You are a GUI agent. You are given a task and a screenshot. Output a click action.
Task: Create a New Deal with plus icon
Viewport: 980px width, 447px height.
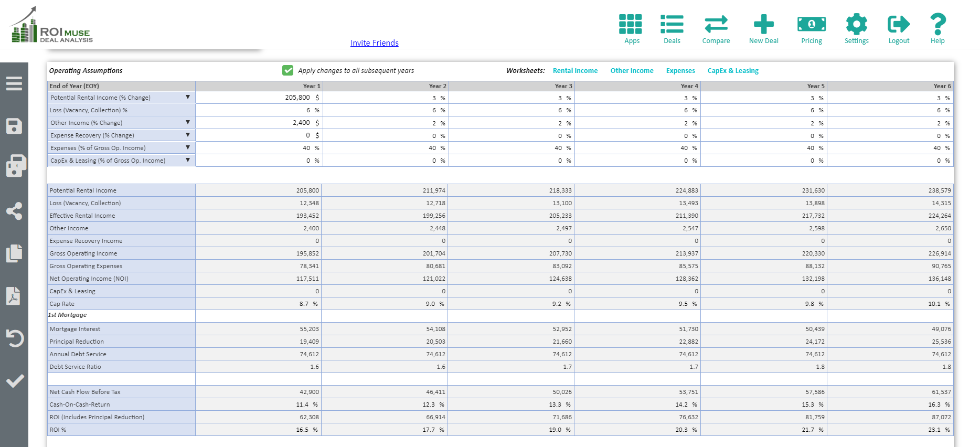tap(763, 25)
